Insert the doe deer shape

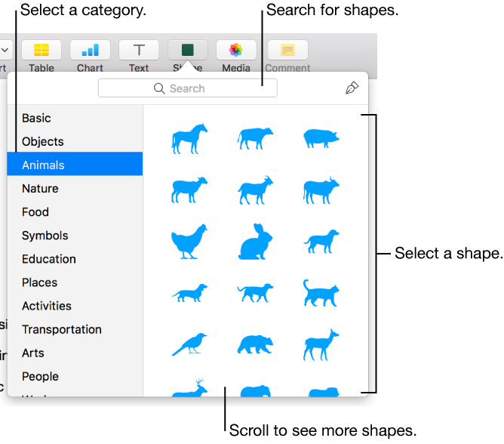pos(321,344)
